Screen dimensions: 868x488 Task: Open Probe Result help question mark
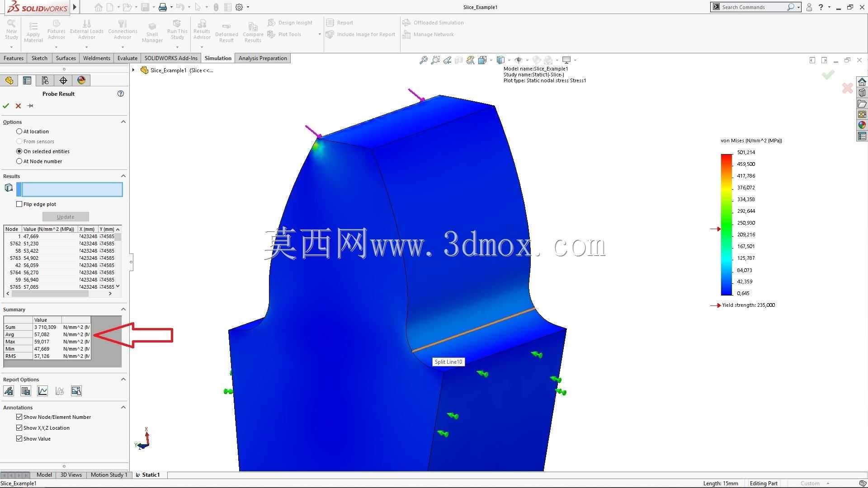click(x=121, y=94)
